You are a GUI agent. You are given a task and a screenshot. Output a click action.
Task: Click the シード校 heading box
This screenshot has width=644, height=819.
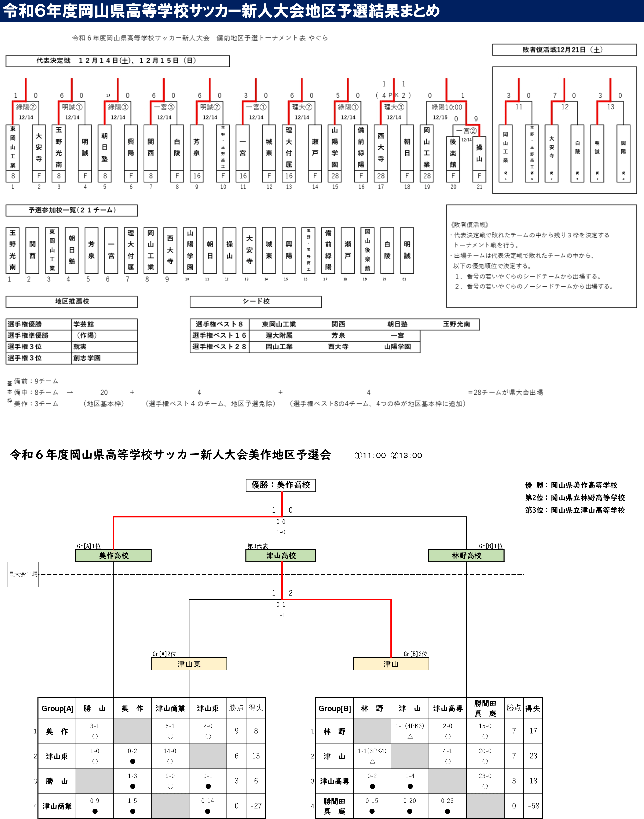coord(256,301)
